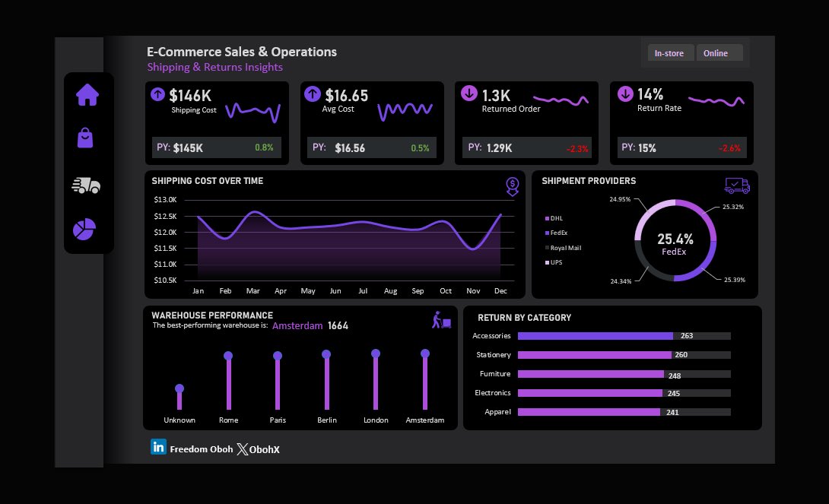The image size is (829, 504).
Task: Click the dollar coin icon on Shipping Cost chart
Action: coord(512,186)
